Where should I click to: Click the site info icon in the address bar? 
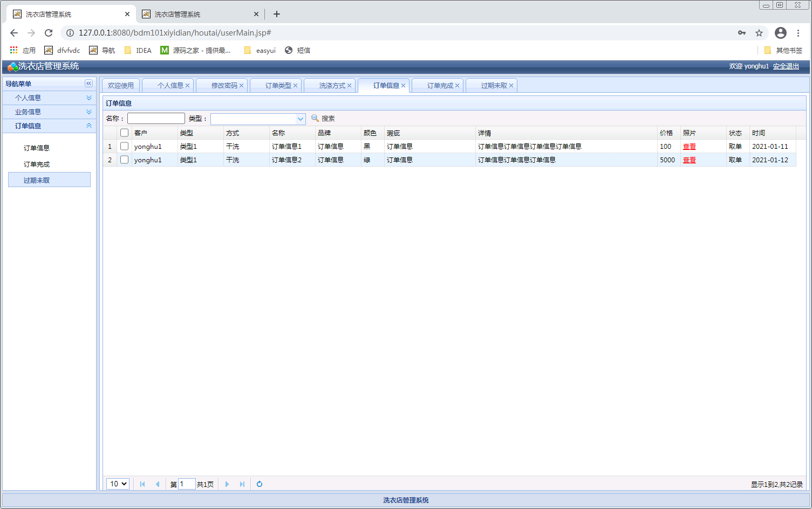point(70,33)
